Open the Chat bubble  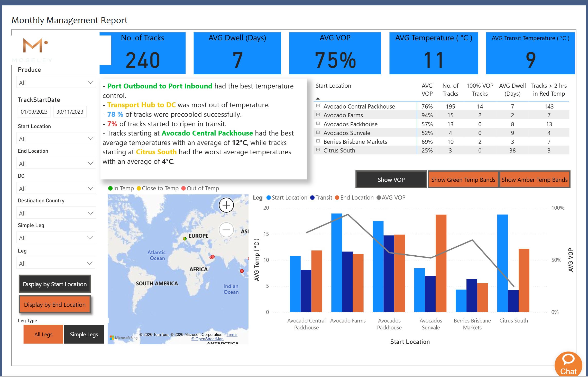click(x=568, y=364)
